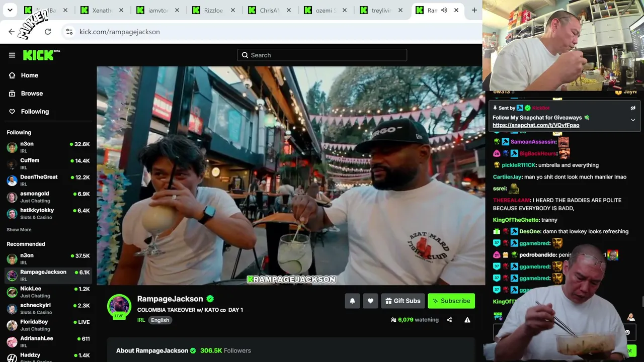Open the Snapchat link in pinned message
This screenshot has height=362, width=644.
tap(536, 125)
